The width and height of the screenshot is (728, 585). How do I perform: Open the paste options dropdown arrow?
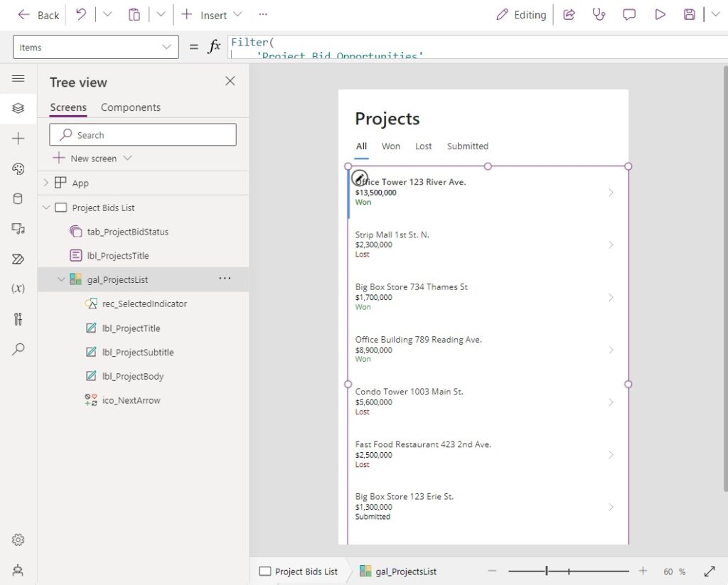pyautogui.click(x=161, y=14)
